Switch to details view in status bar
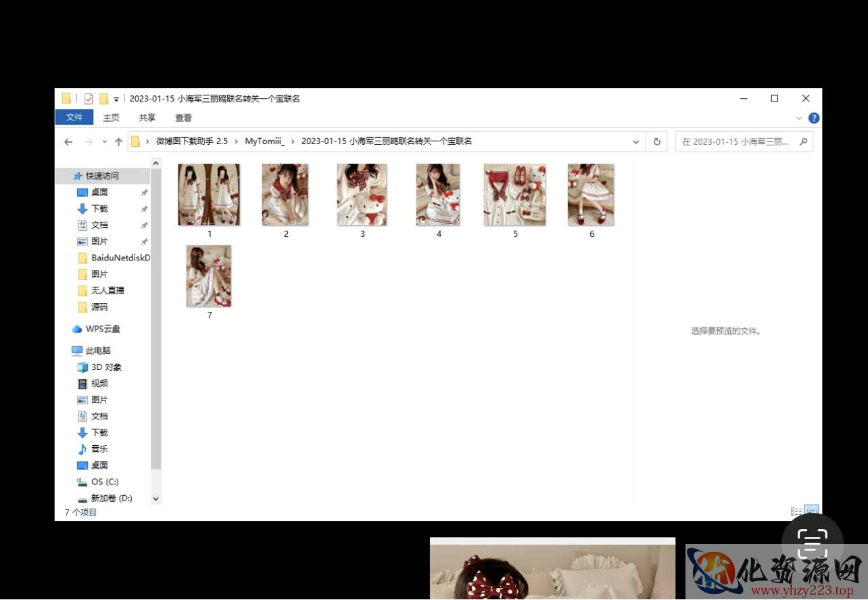Image resolution: width=868 pixels, height=600 pixels. 796,512
